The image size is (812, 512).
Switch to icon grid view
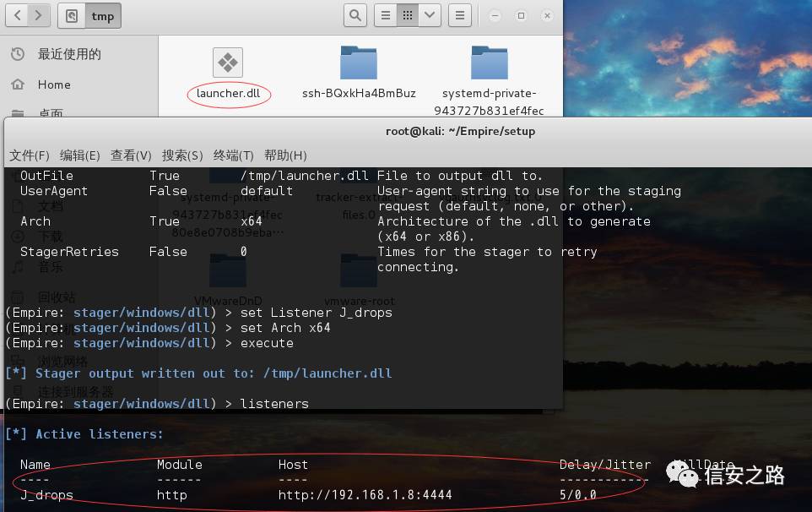408,15
